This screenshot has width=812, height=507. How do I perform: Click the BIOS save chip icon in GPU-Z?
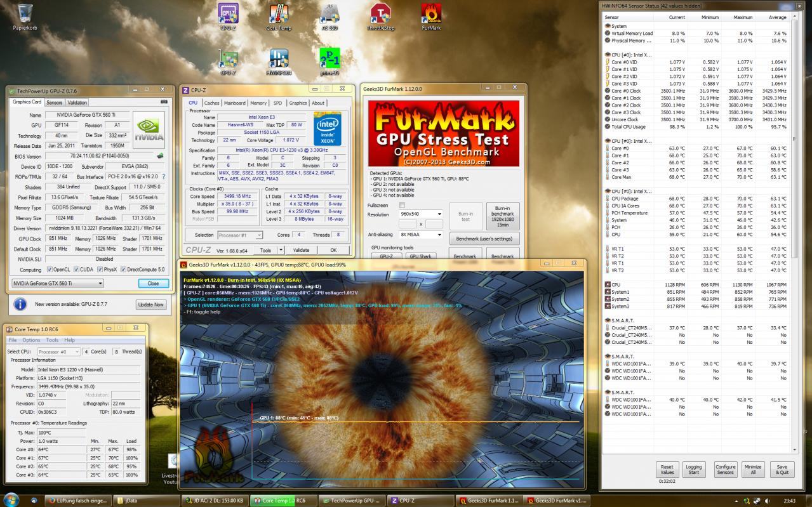[161, 155]
